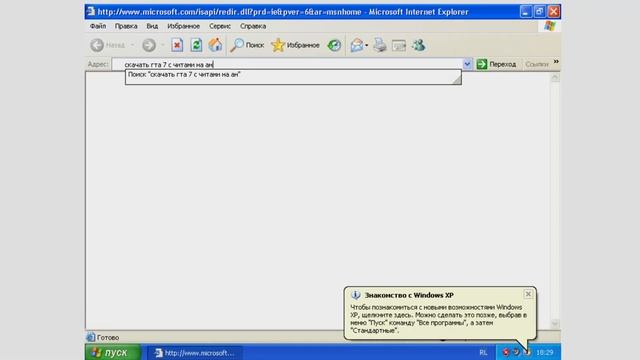Screen dimensions: 640x360
Task: Select the Поиск "скачать гта 7" suggestion
Action: click(x=184, y=74)
